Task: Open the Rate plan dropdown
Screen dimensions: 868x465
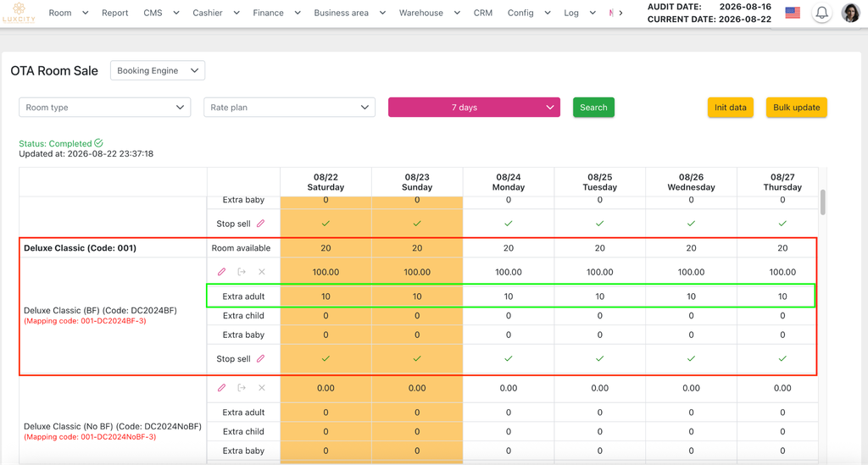Action: click(x=290, y=108)
